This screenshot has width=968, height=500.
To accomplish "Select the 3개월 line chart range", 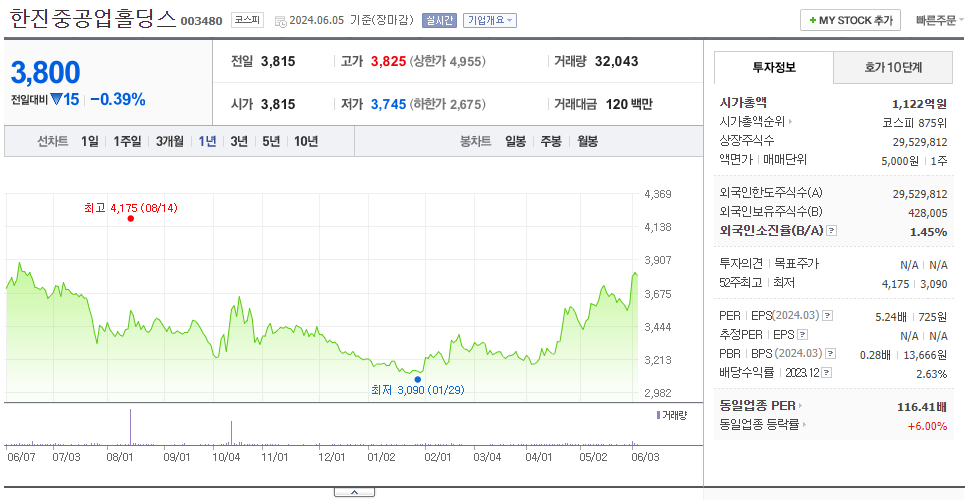I will pyautogui.click(x=170, y=141).
